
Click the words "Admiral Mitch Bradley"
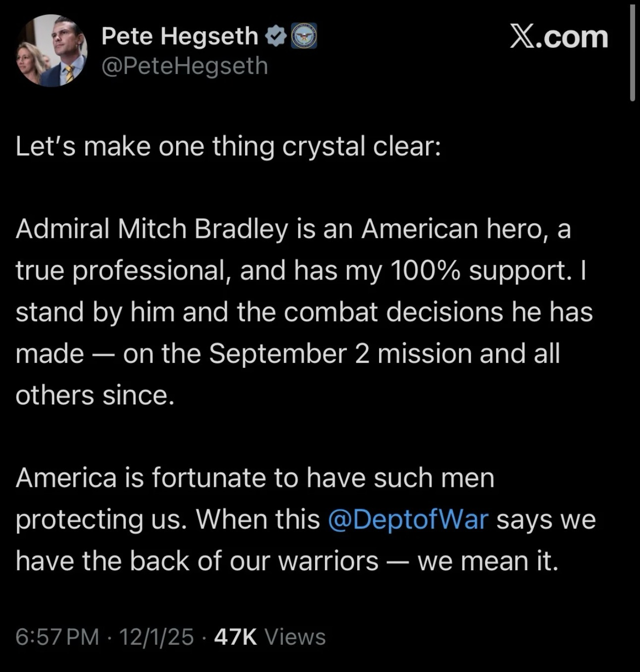[151, 229]
